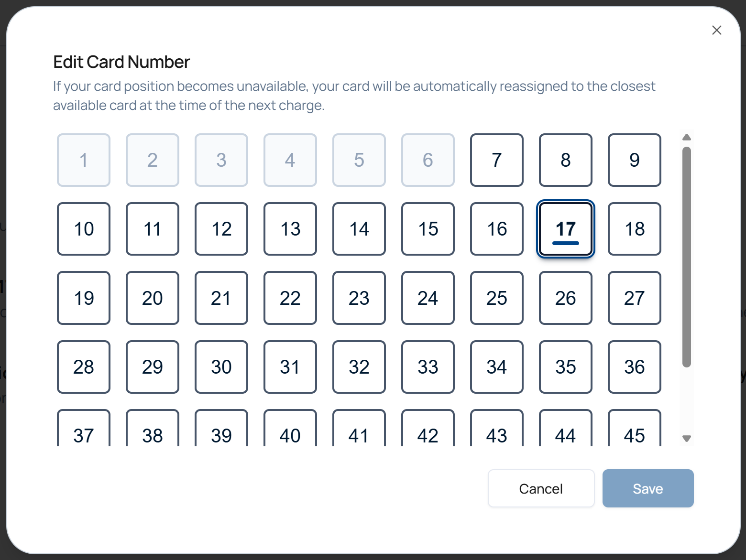Screen dimensions: 746x560
Task: Choose card number 14
Action: tap(359, 229)
